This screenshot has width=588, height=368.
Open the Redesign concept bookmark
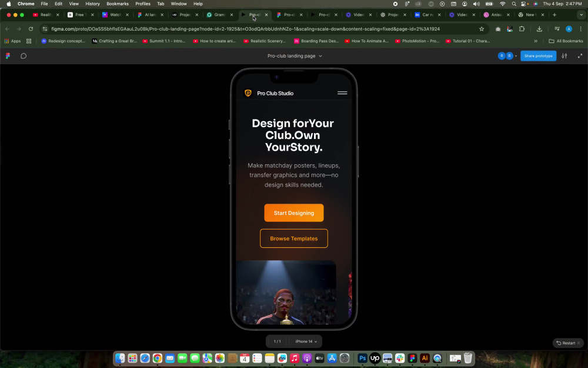[63, 41]
